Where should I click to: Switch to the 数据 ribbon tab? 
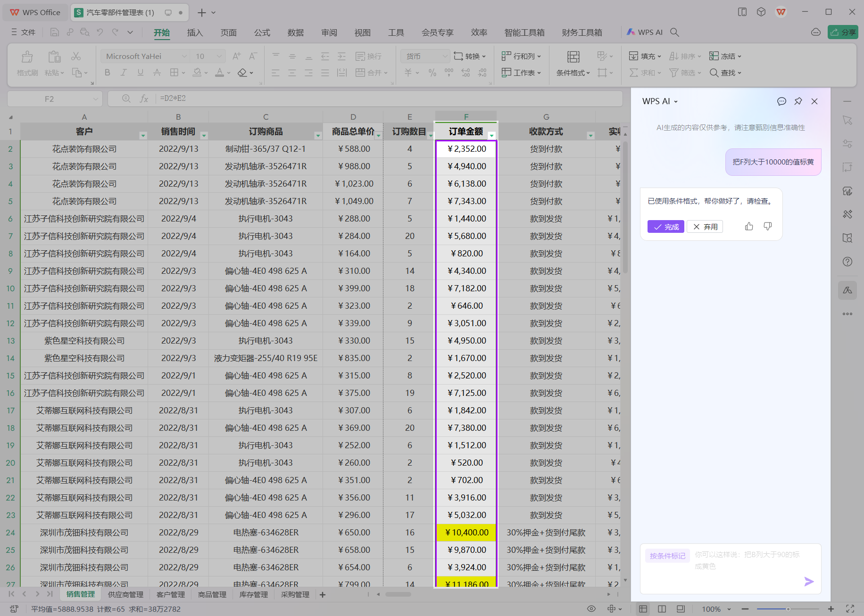(x=296, y=33)
